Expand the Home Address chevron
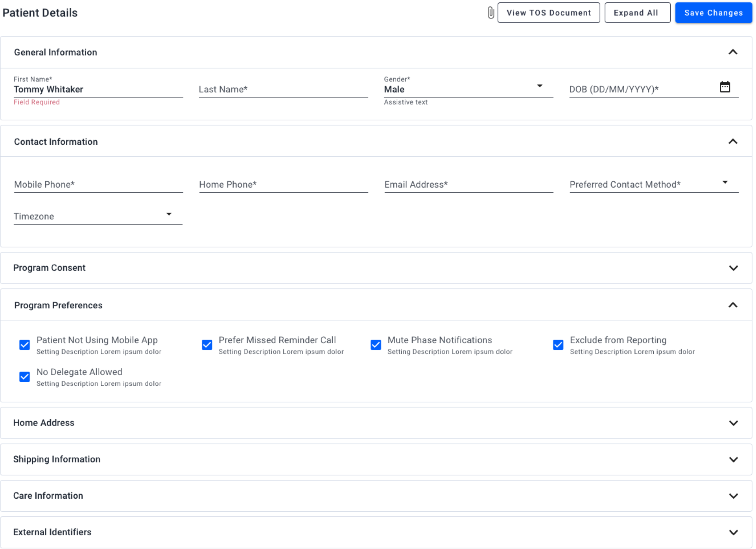Viewport: 756px width, 549px height. click(x=733, y=423)
